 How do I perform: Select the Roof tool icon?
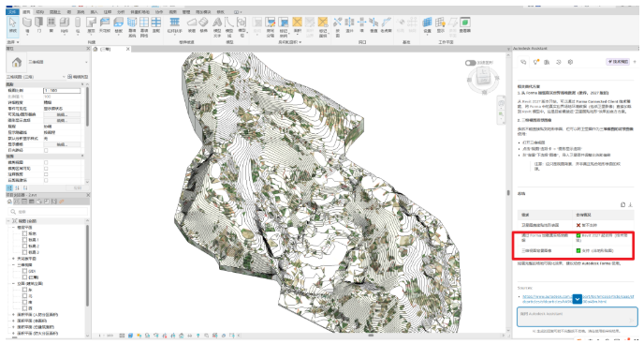pos(91,24)
